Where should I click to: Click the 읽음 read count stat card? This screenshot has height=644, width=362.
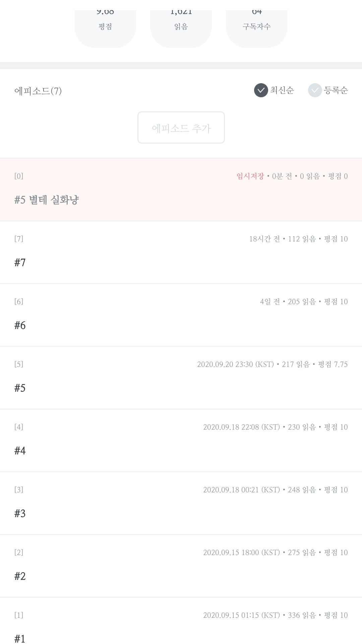(181, 27)
